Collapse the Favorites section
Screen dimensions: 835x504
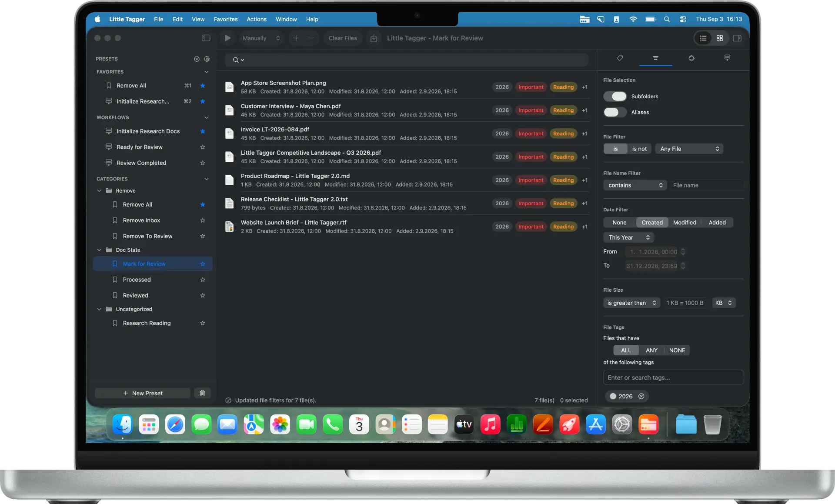coord(207,72)
